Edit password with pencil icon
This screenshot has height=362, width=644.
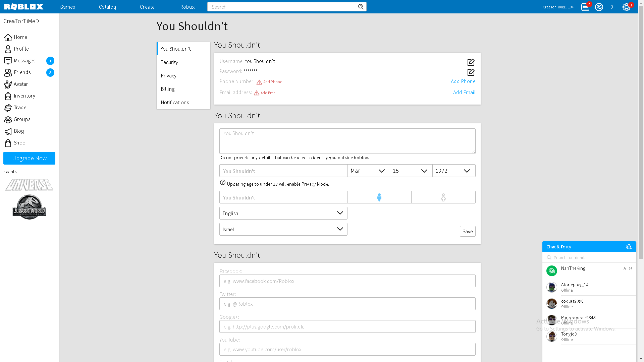point(471,72)
